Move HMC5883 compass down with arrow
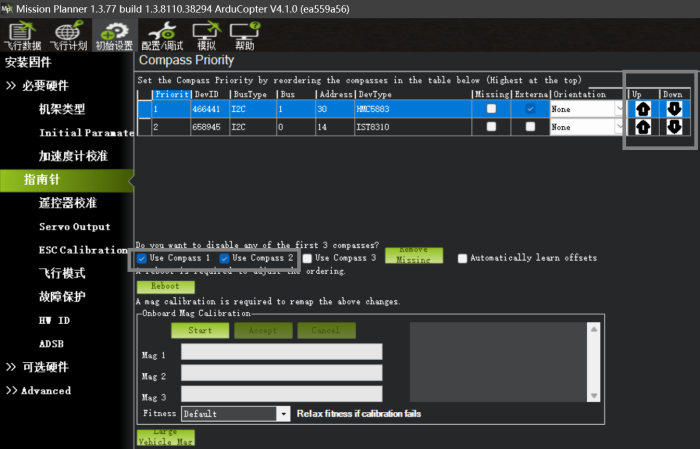The image size is (700, 449). click(674, 109)
